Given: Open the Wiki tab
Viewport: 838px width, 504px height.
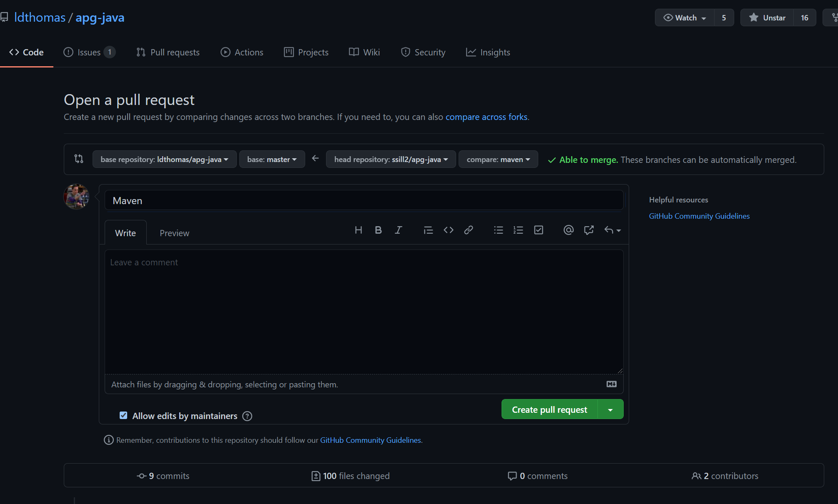Looking at the screenshot, I should click(364, 52).
